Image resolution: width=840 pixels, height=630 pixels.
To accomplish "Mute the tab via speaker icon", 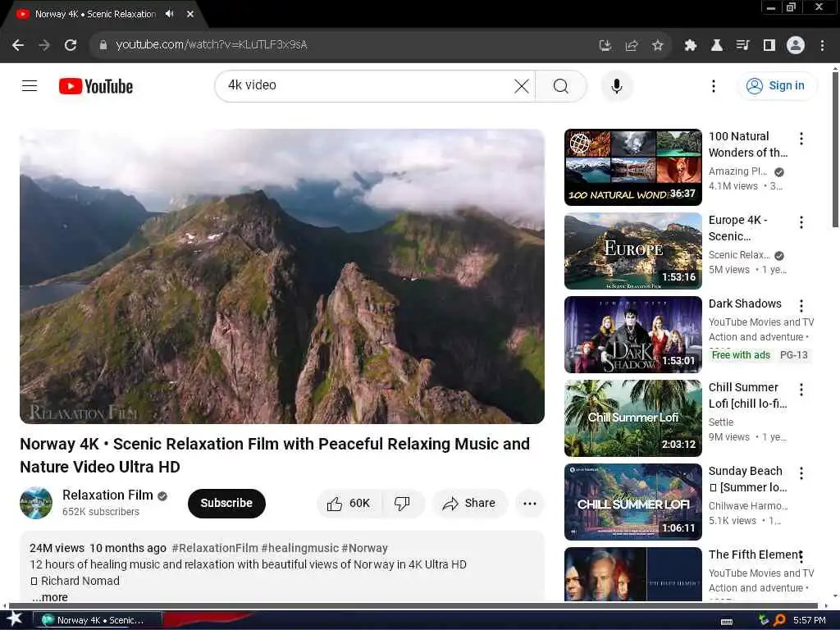I will coord(170,14).
